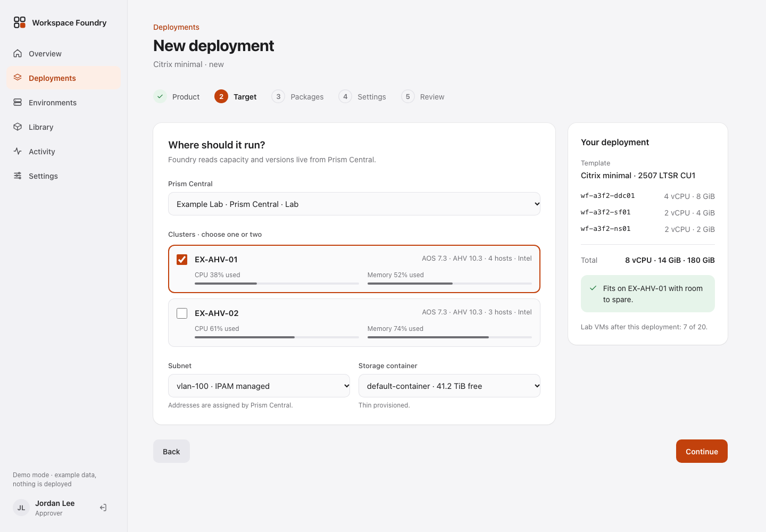Click the wf-a3f2-ns01 VM row
This screenshot has height=532, width=766.
[x=648, y=229]
